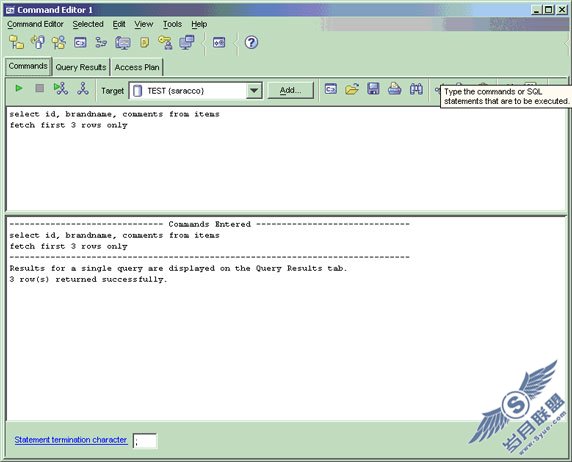572x462 pixels.
Task: Open the Journal icon
Action: tap(144, 42)
